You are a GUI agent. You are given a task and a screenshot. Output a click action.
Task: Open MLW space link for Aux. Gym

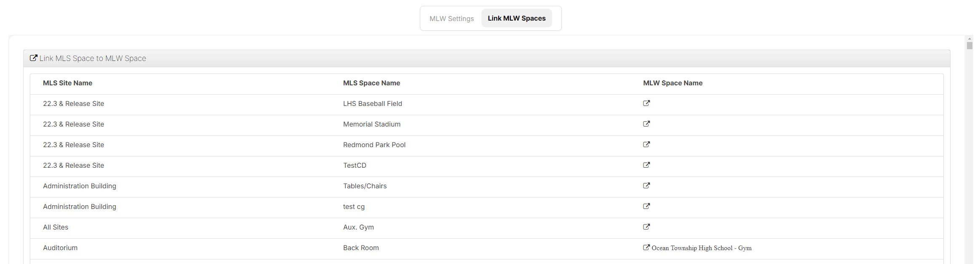[646, 227]
